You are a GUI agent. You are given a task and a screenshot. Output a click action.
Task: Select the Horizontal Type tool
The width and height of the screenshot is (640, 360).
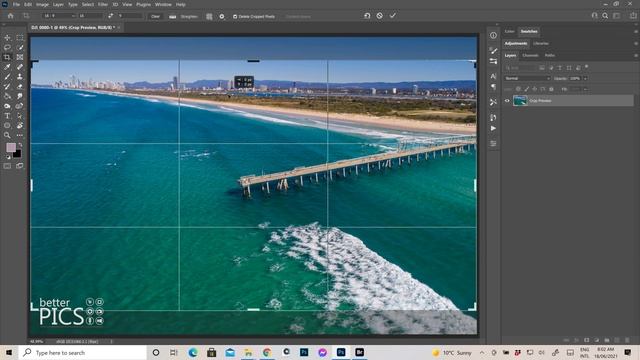pos(7,116)
